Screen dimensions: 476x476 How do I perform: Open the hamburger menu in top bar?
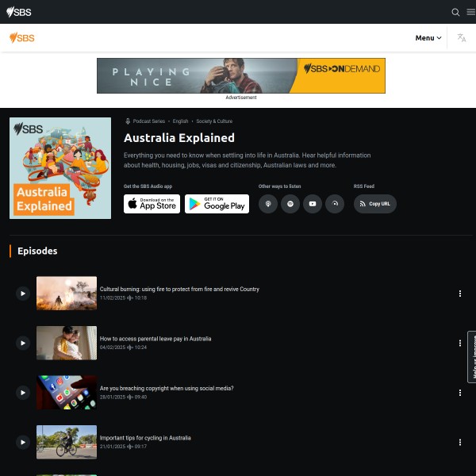470,12
